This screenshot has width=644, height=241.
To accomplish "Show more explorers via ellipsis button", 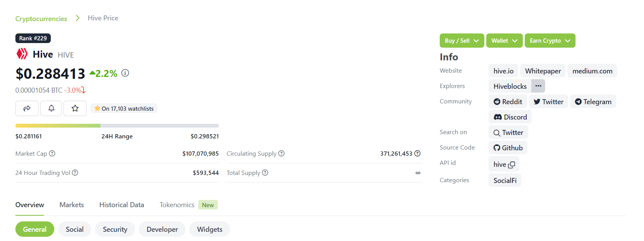I will [x=538, y=86].
